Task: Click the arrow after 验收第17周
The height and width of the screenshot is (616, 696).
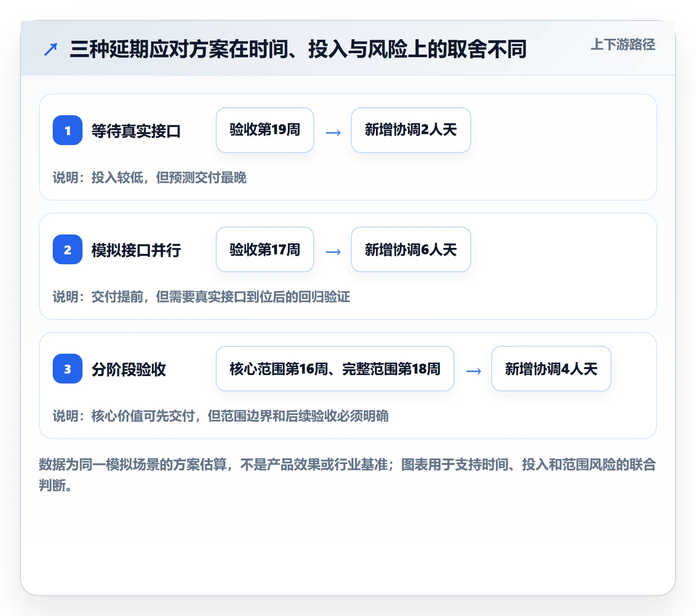Action: pos(333,252)
